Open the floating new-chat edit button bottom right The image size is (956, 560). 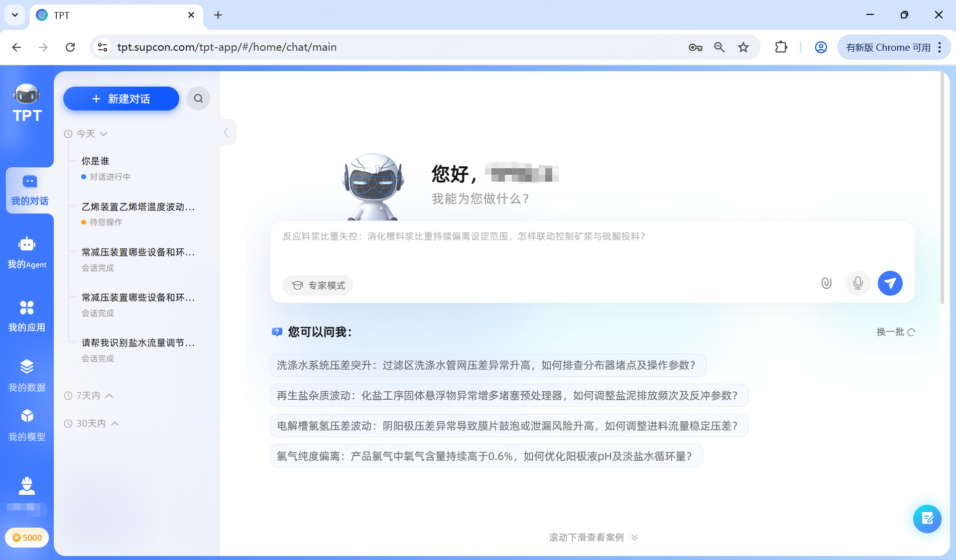click(x=927, y=519)
